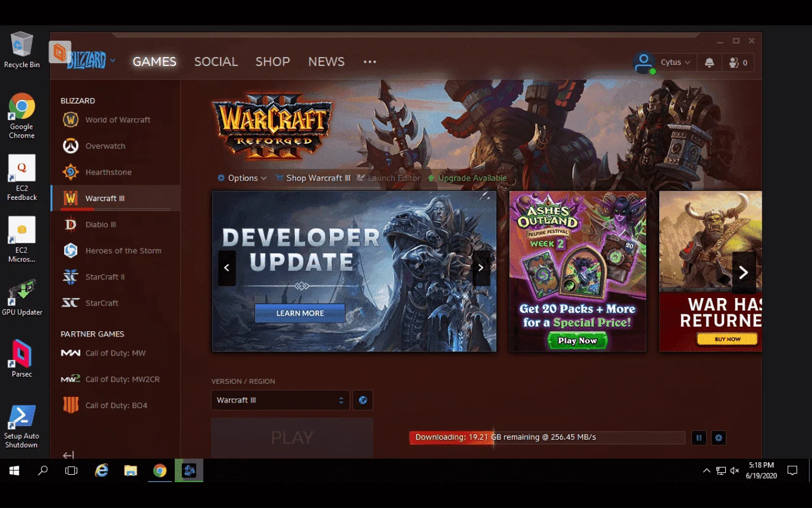Image resolution: width=812 pixels, height=508 pixels.
Task: Choose Hearthstone icon in games list
Action: coord(70,172)
